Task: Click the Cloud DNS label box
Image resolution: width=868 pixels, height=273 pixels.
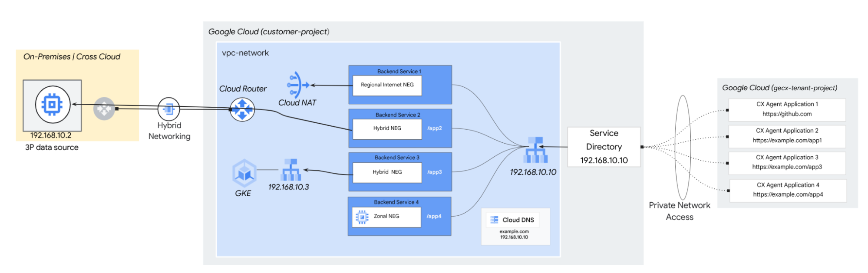Action: (x=512, y=220)
